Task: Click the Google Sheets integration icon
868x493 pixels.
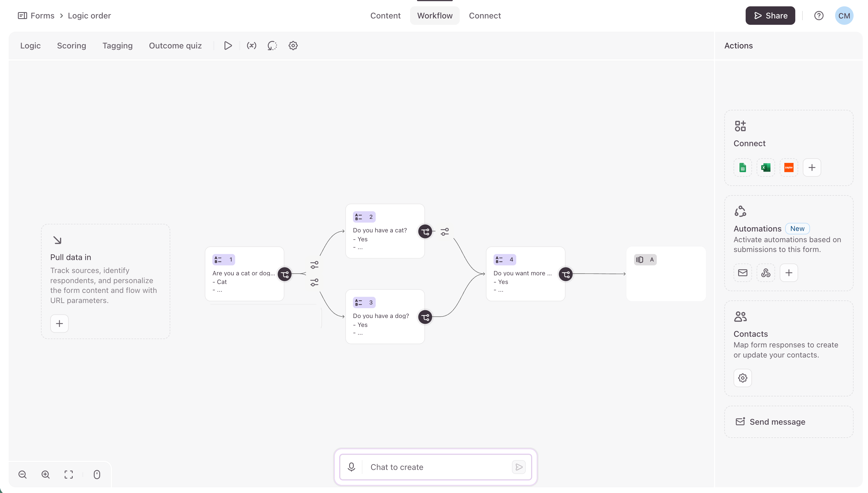Action: click(x=743, y=168)
